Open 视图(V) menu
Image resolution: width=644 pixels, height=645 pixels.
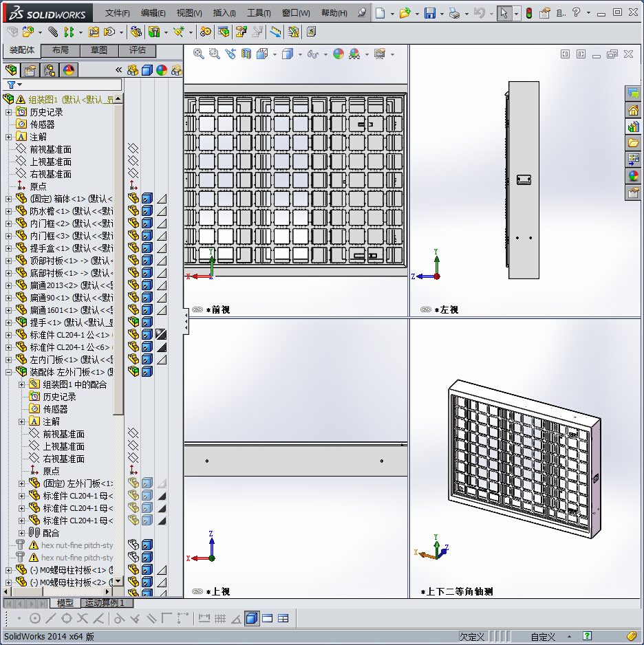[189, 13]
